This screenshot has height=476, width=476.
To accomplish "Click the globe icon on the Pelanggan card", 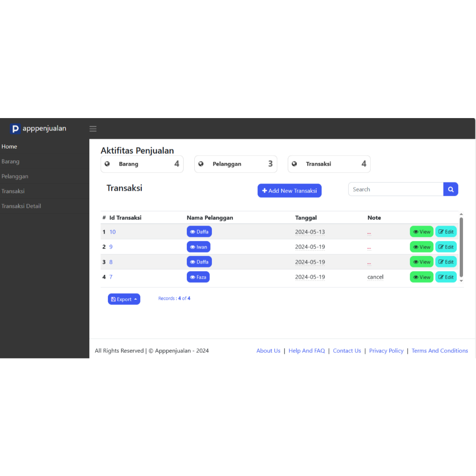I will pyautogui.click(x=201, y=164).
